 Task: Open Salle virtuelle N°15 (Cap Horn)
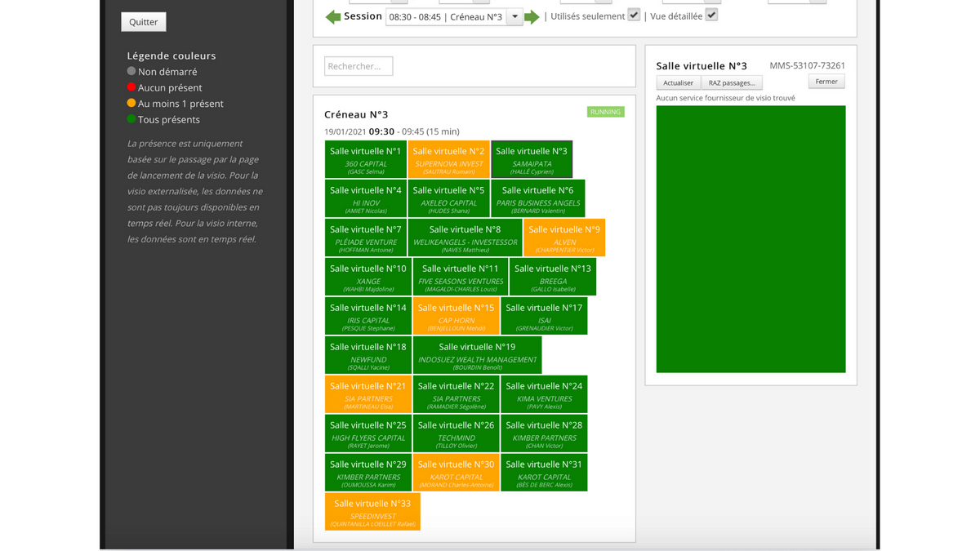(457, 316)
